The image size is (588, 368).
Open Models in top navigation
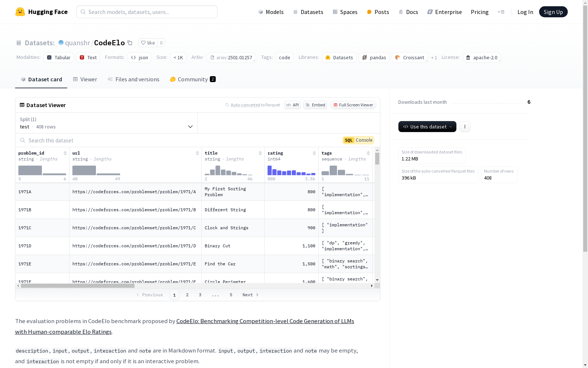(x=271, y=12)
